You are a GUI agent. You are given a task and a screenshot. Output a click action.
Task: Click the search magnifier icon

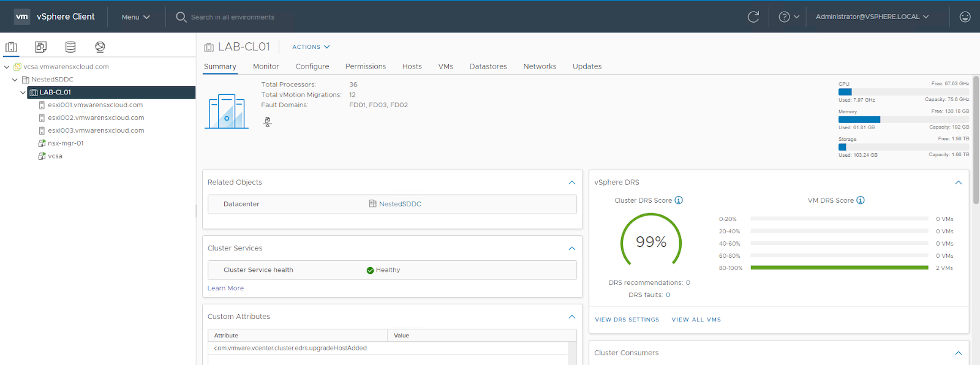(x=181, y=17)
